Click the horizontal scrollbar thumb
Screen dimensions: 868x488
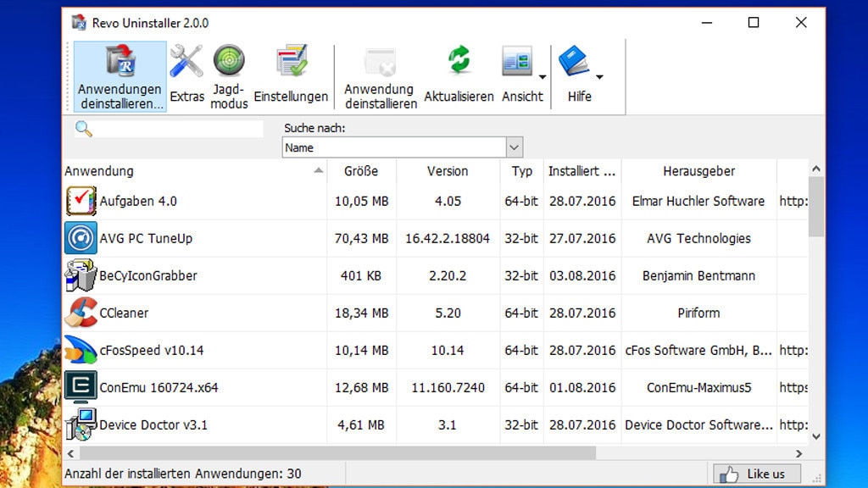click(337, 454)
